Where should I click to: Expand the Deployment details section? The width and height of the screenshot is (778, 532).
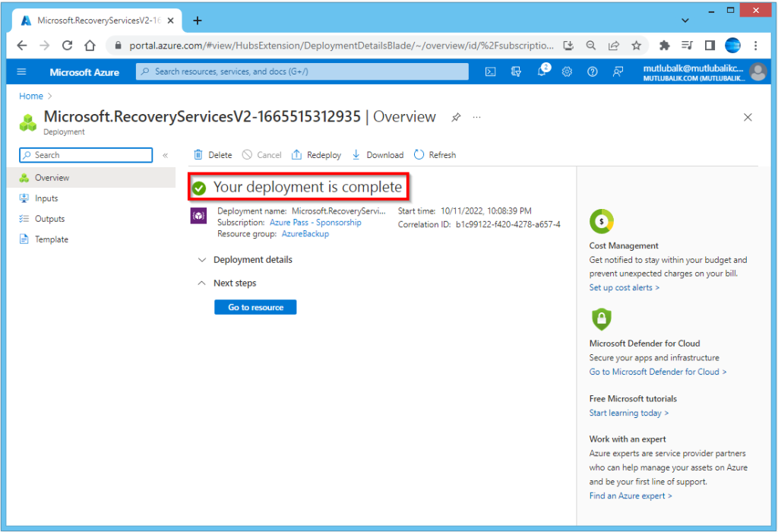[245, 260]
